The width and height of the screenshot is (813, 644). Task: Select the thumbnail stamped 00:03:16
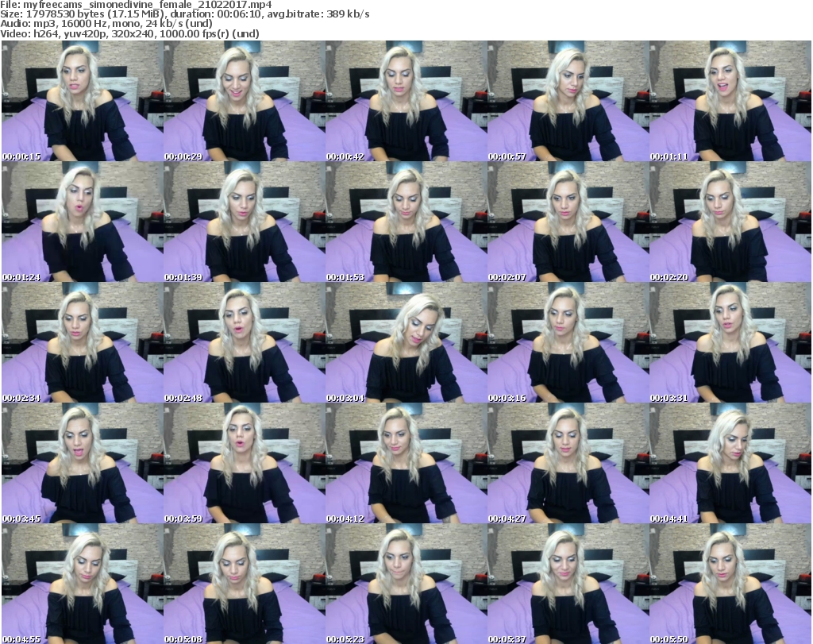pyautogui.click(x=568, y=342)
